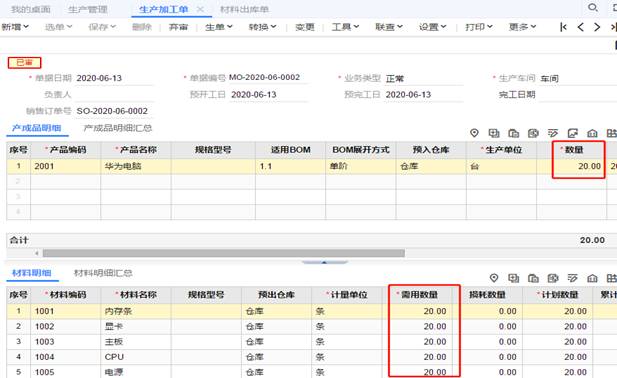Click the warehouse icon above 产成品明细 grid
Viewport: 617px width, 378px height.
592,133
